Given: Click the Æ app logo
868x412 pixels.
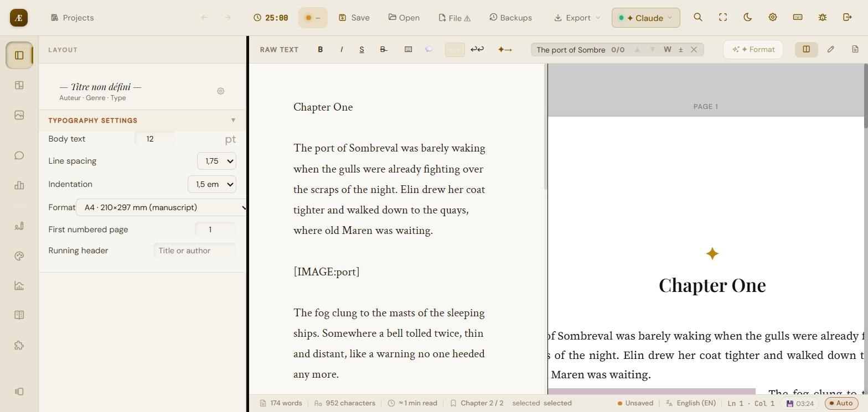Looking at the screenshot, I should [18, 18].
